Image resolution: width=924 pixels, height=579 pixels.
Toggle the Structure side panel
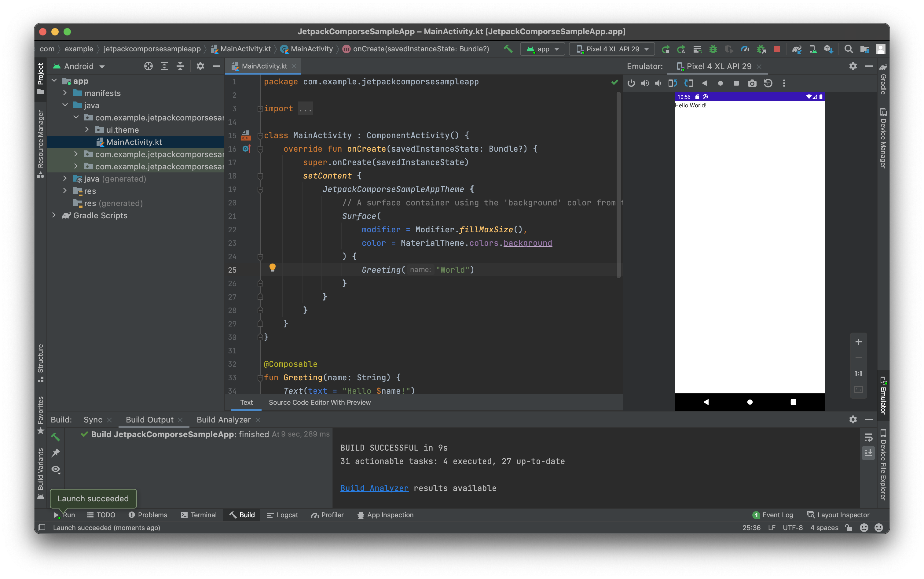click(41, 363)
